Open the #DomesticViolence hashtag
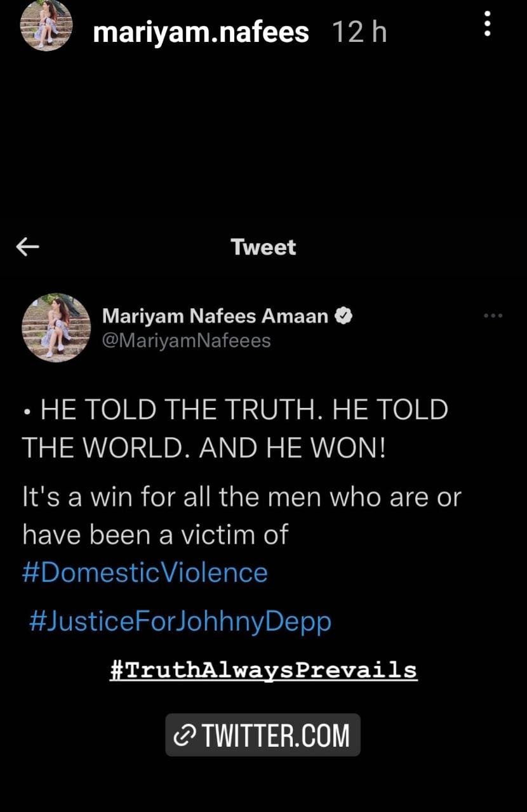The width and height of the screenshot is (527, 812). click(x=145, y=572)
